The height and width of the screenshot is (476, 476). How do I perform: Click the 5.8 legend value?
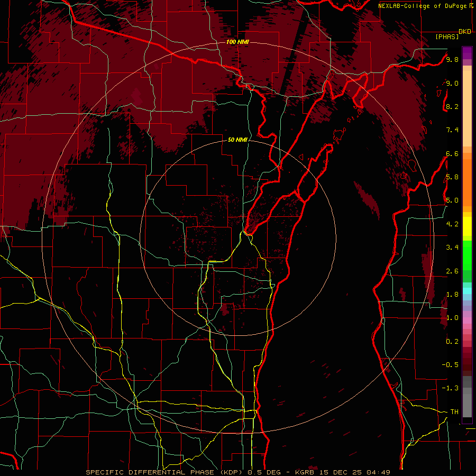pos(452,177)
